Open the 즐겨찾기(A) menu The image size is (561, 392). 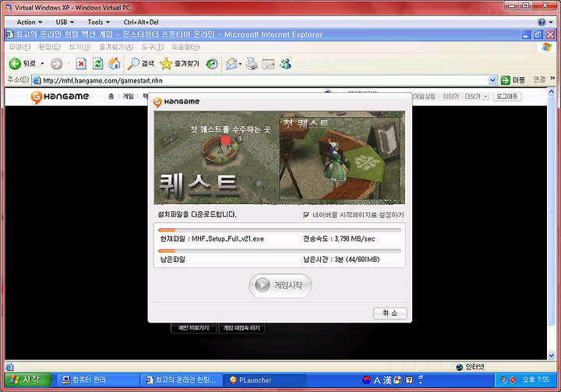116,47
